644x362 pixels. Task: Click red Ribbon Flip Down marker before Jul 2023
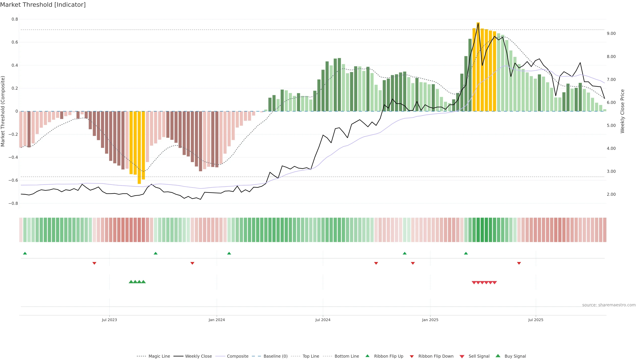coord(94,263)
